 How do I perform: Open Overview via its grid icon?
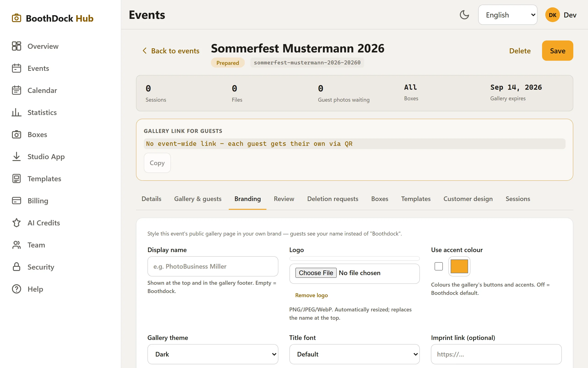[x=17, y=46]
